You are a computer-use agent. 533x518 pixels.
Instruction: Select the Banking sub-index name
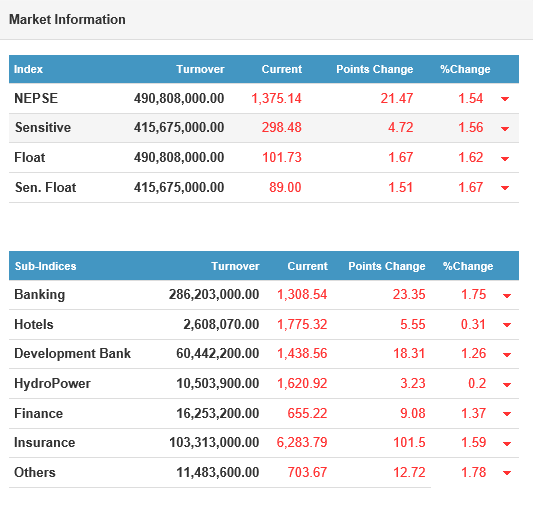pyautogui.click(x=39, y=295)
